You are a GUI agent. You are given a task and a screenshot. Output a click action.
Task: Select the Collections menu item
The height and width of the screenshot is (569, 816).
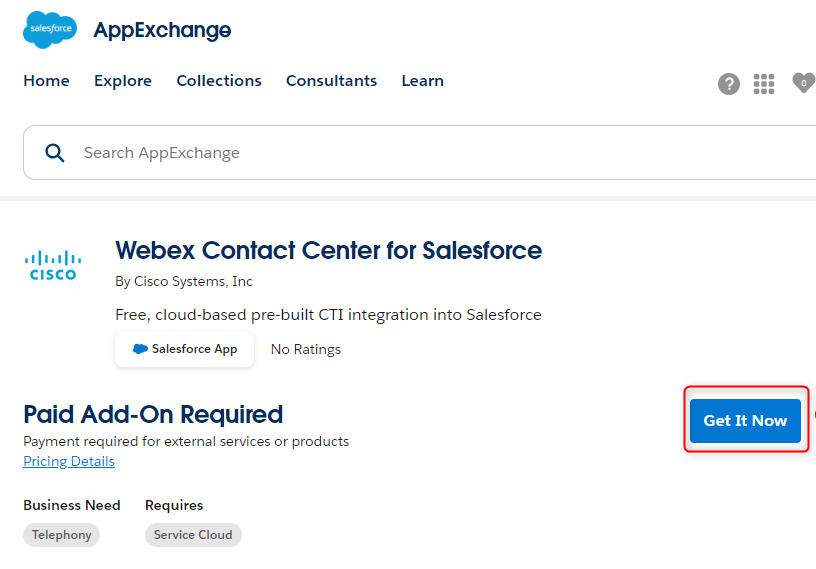219,81
